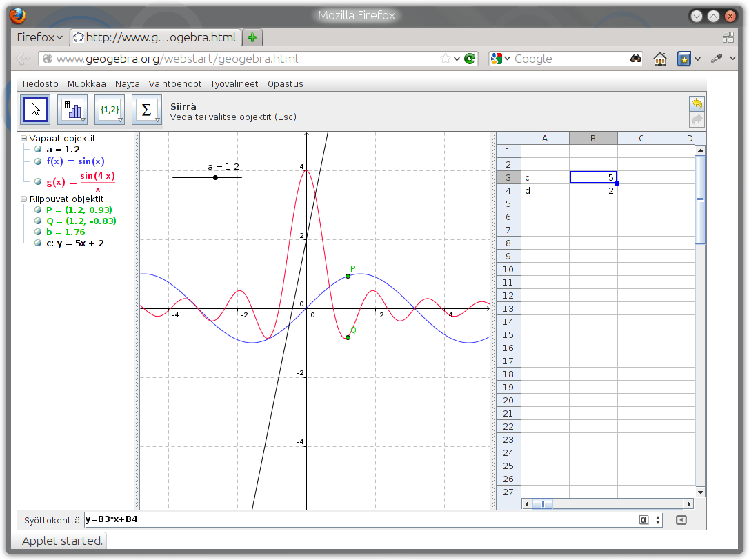Click the input bar history stepper arrows

[x=658, y=520]
